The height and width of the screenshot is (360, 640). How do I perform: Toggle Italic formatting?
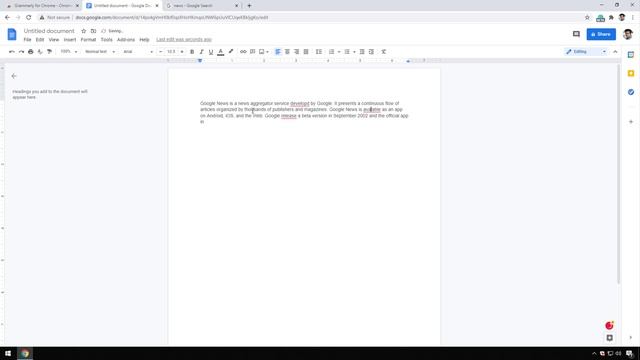(x=201, y=52)
